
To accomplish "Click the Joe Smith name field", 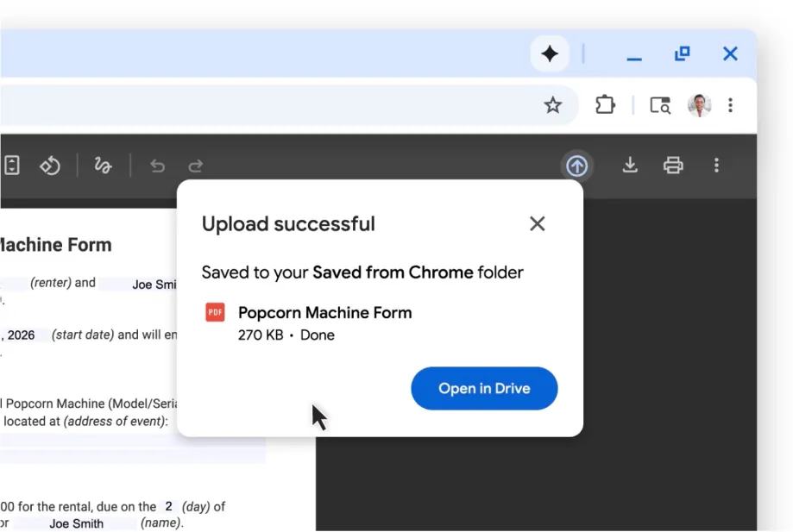I will 76,523.
